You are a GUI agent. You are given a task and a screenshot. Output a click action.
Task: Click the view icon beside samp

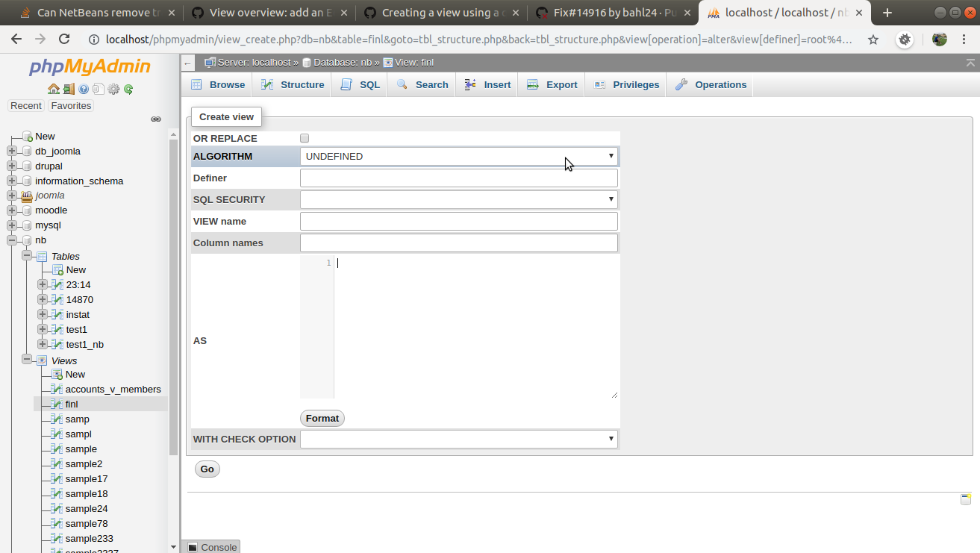click(x=57, y=419)
